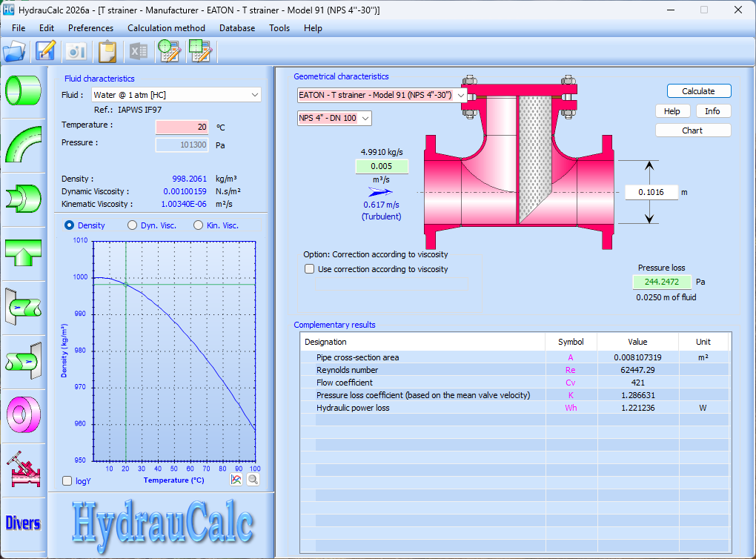The height and width of the screenshot is (559, 756).
Task: Select the Kin. Visc. radio button
Action: (199, 225)
